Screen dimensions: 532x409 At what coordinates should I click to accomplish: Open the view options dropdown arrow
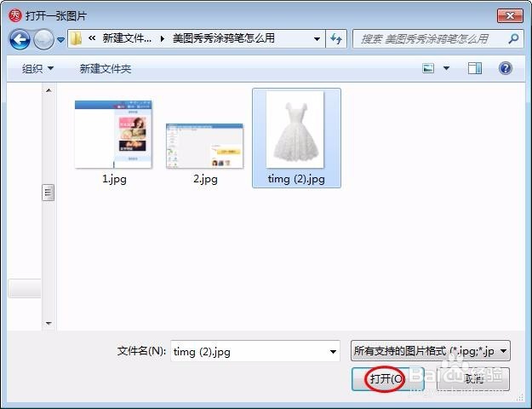pos(447,69)
